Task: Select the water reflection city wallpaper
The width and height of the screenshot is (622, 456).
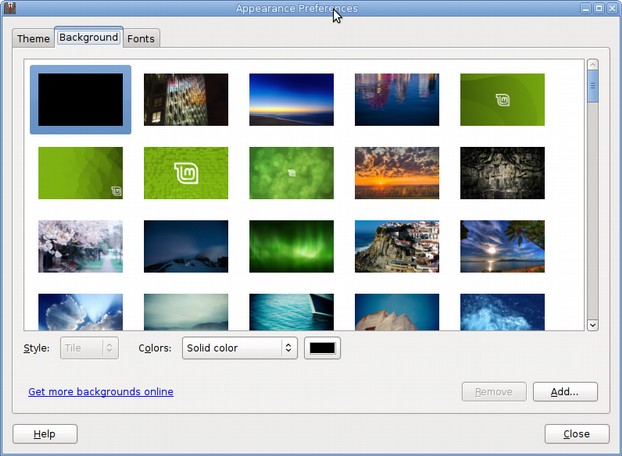Action: click(x=397, y=100)
